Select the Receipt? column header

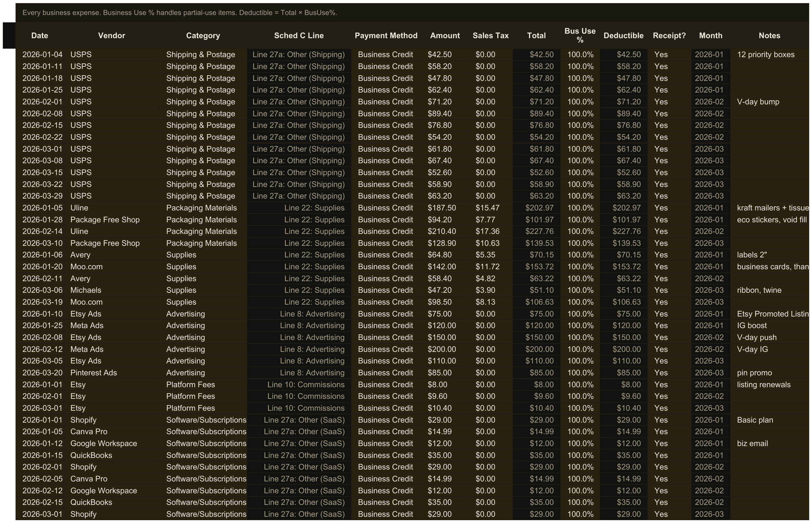[669, 35]
